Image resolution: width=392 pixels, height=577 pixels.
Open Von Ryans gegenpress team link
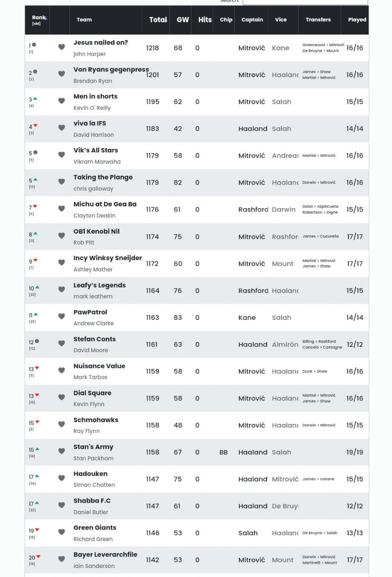pyautogui.click(x=111, y=70)
